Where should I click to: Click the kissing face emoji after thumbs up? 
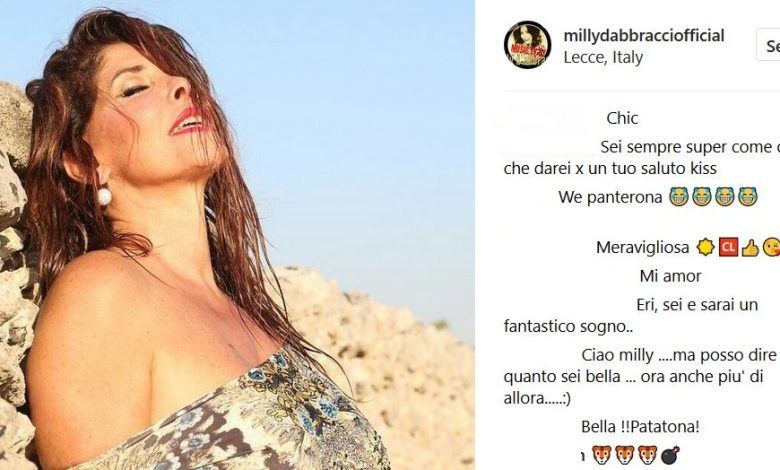[772, 247]
